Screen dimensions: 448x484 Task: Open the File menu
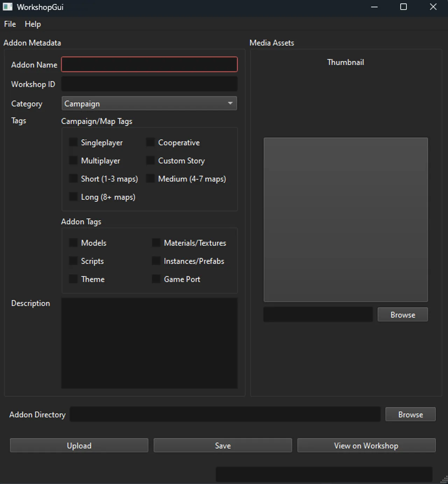(9, 24)
